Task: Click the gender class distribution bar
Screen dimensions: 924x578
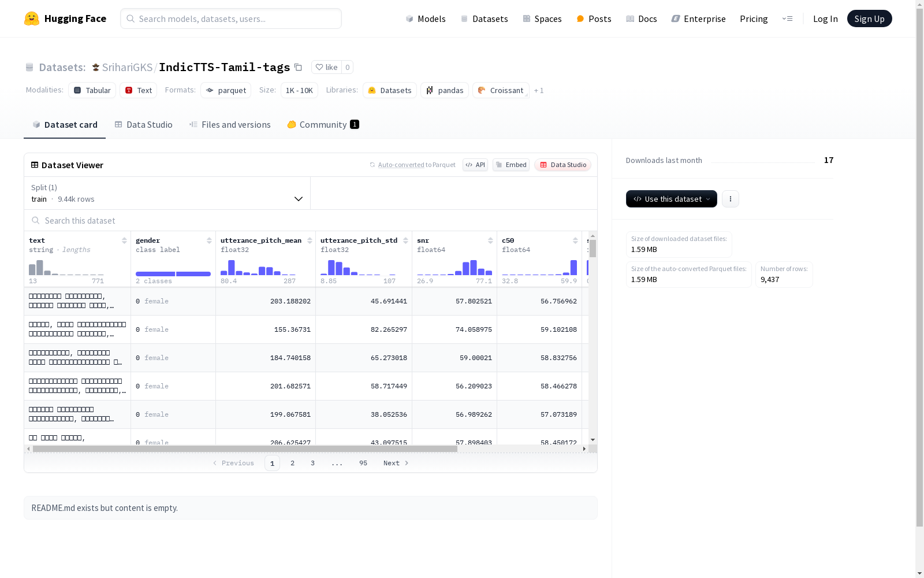Action: (173, 274)
